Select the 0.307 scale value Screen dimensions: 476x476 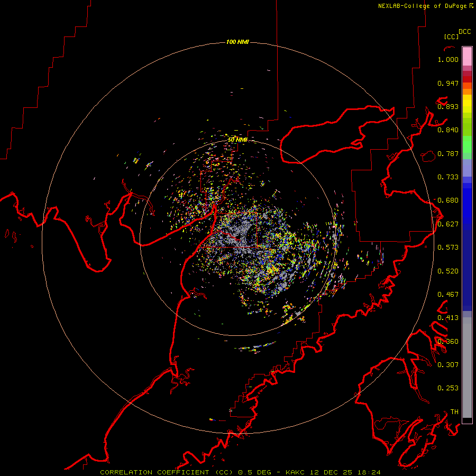pos(448,364)
